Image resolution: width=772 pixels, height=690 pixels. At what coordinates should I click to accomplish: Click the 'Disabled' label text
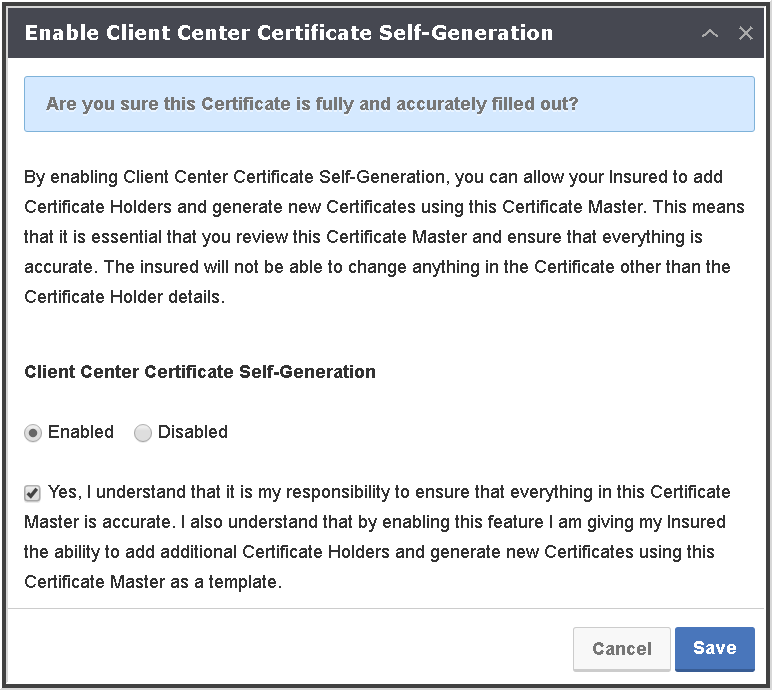click(193, 432)
